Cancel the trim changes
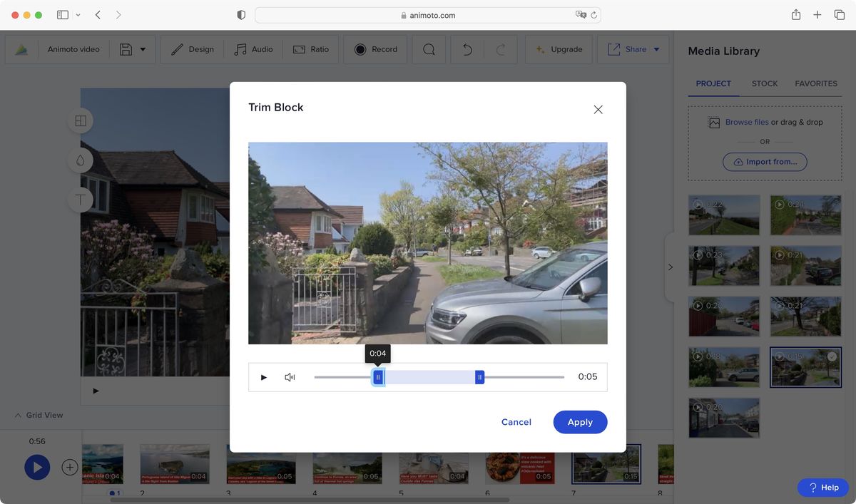 click(516, 422)
